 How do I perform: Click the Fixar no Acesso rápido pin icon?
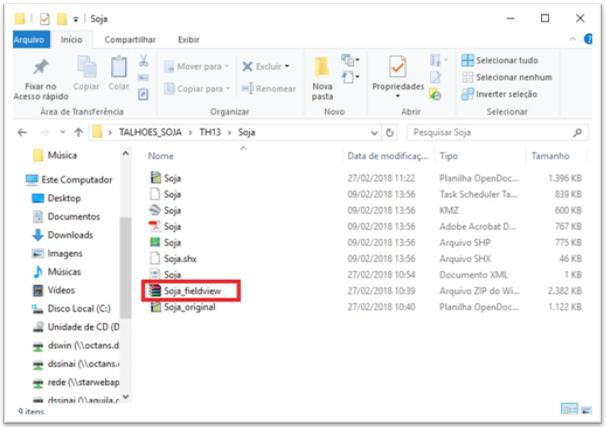pos(41,68)
